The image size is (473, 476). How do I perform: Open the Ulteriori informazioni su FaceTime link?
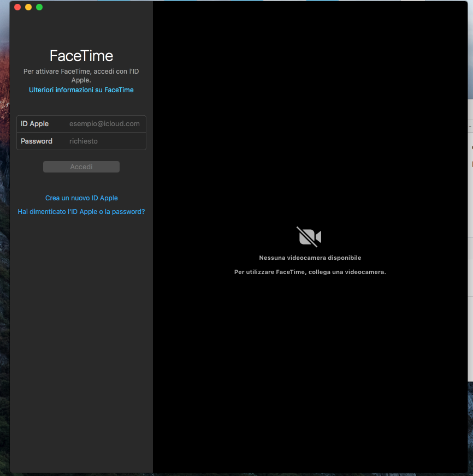pos(81,90)
